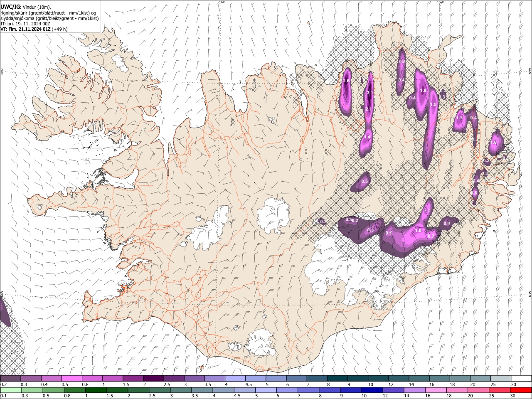The image size is (532, 399).
Task: Select the pale green 0.1–0.3 rain legend swatch
Action: tap(11, 390)
